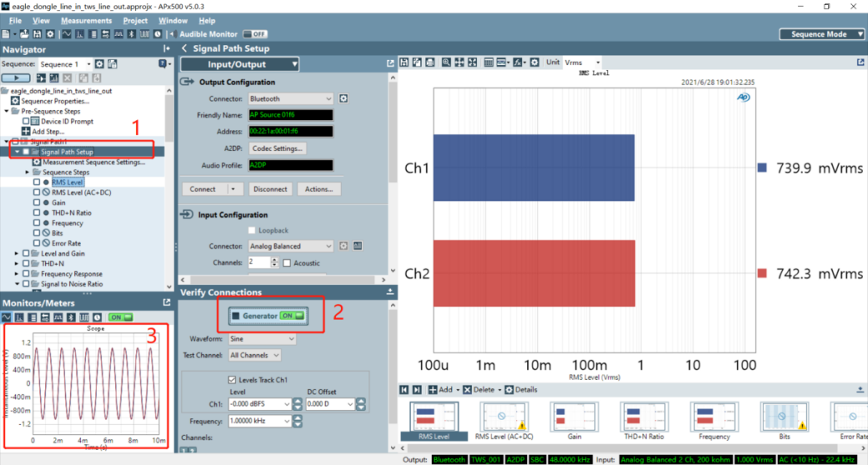Viewport: 868px width, 465px height.
Task: Uncheck Levels Track Ch1 checkbox
Action: [x=232, y=380]
